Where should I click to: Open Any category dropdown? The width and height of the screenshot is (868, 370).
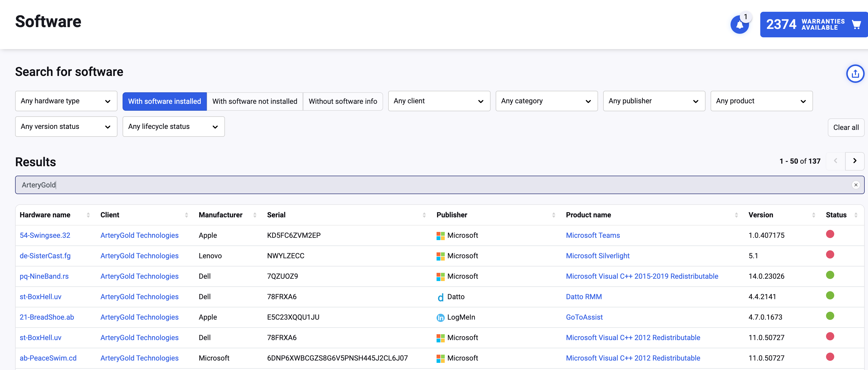pos(547,101)
